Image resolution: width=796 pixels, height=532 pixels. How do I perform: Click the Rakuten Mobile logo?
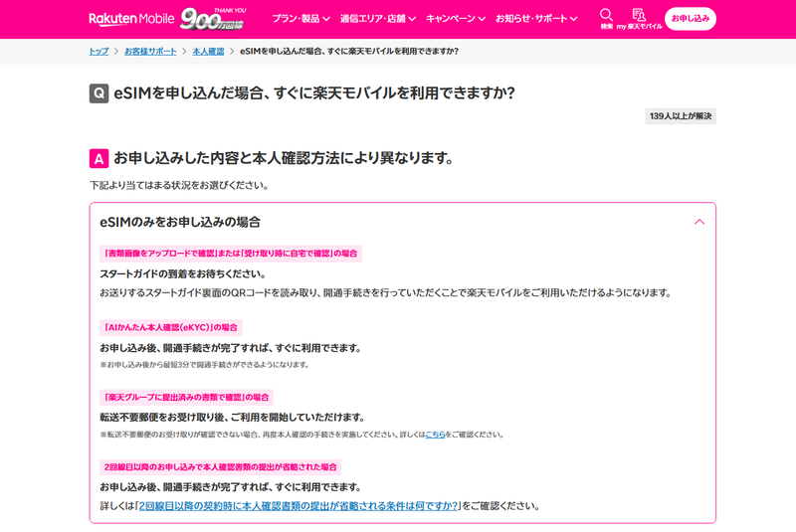[x=131, y=19]
